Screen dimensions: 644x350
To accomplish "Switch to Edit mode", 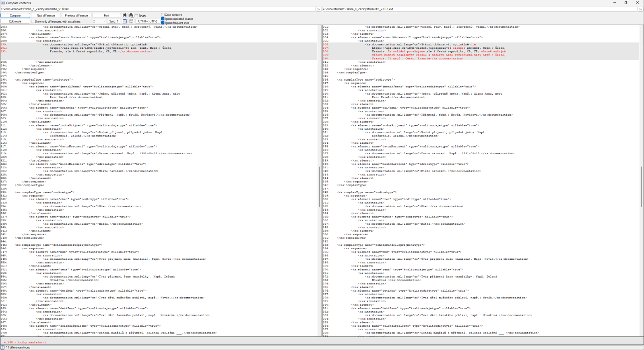I will click(x=15, y=21).
